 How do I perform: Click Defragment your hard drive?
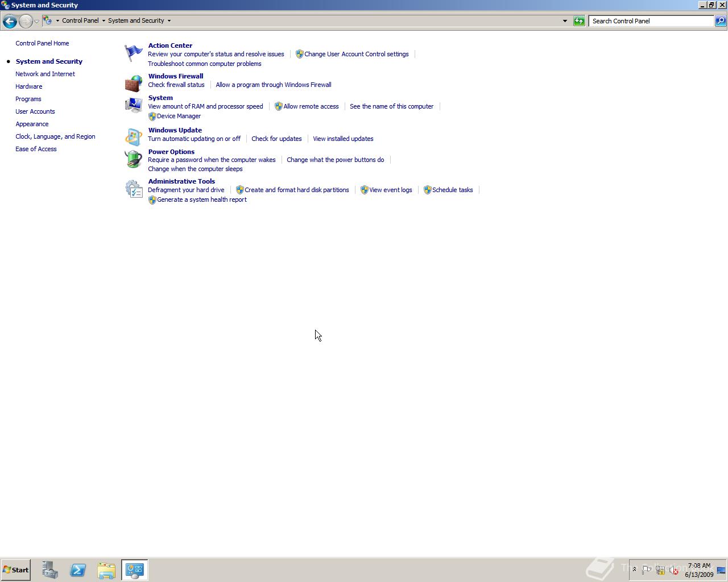[x=186, y=190]
